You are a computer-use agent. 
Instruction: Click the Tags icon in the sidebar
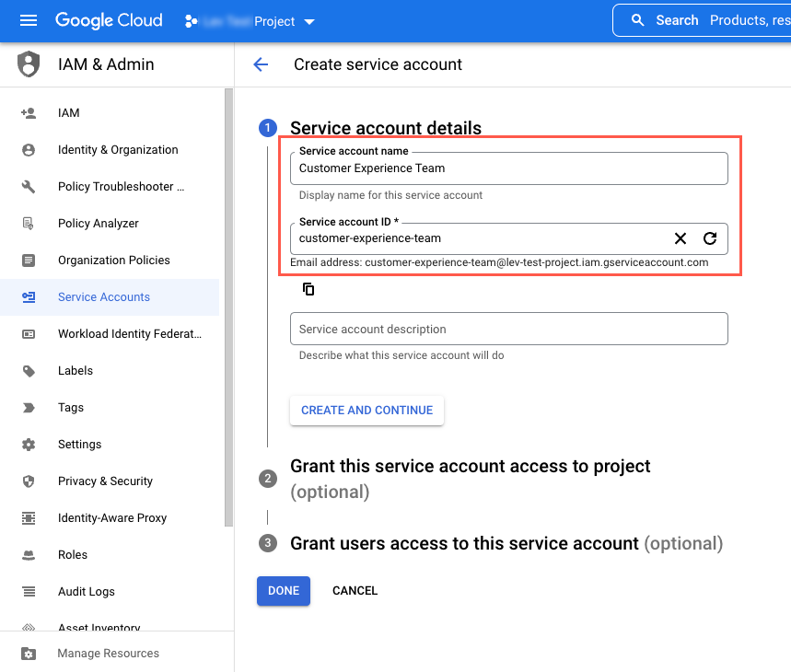coord(30,407)
